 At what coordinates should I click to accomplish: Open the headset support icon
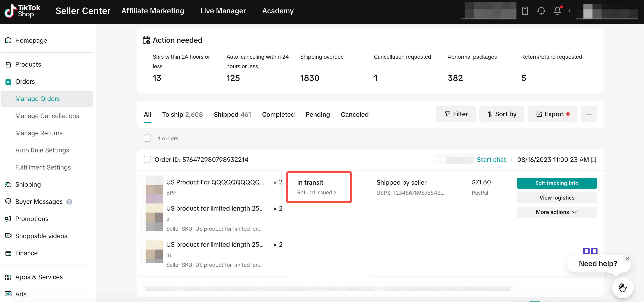pos(541,11)
